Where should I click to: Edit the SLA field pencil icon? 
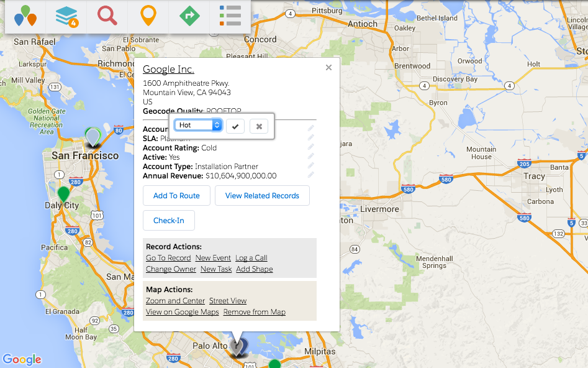point(311,137)
